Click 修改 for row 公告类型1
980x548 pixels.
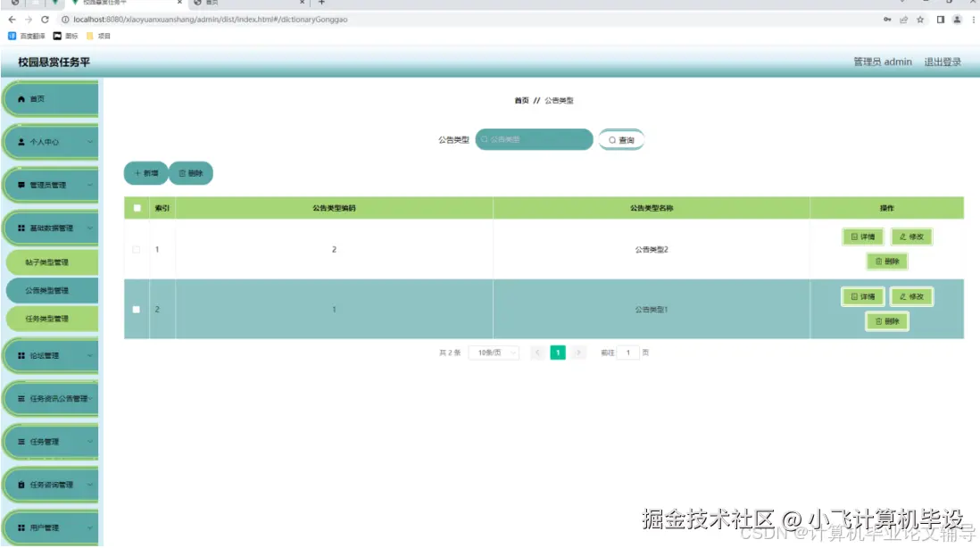tap(911, 297)
